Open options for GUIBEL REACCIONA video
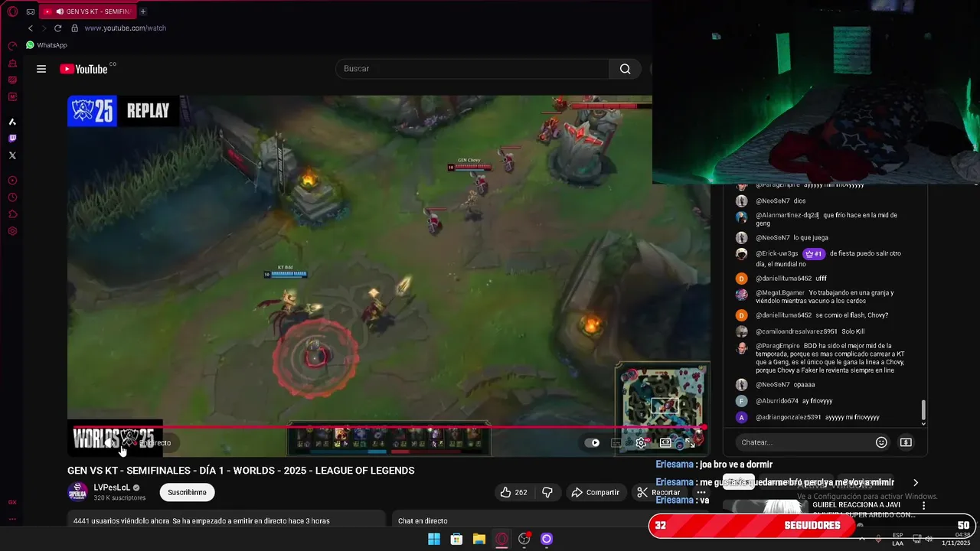 (923, 506)
